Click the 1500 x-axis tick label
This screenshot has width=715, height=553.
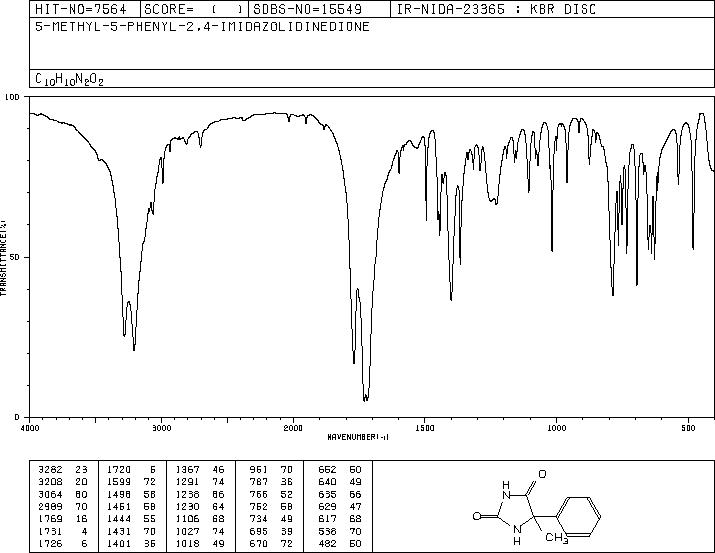[425, 428]
